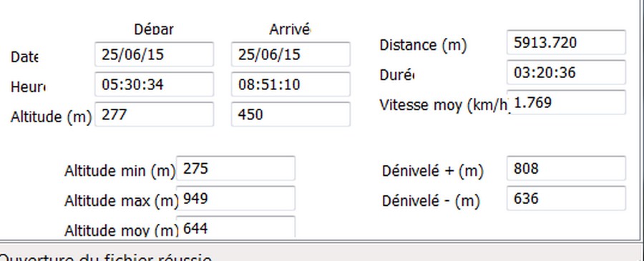Focus the Distance (m) field 5913.720
This screenshot has width=644, height=261.
[566, 42]
